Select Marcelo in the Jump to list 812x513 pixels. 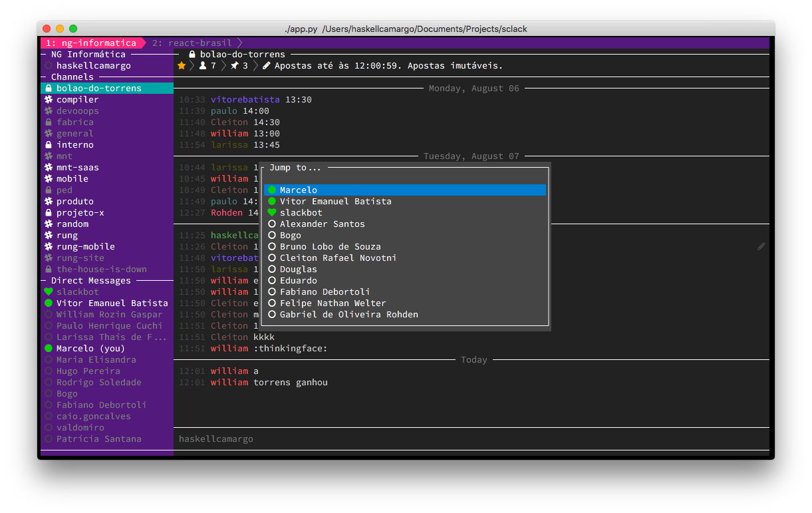coord(298,190)
